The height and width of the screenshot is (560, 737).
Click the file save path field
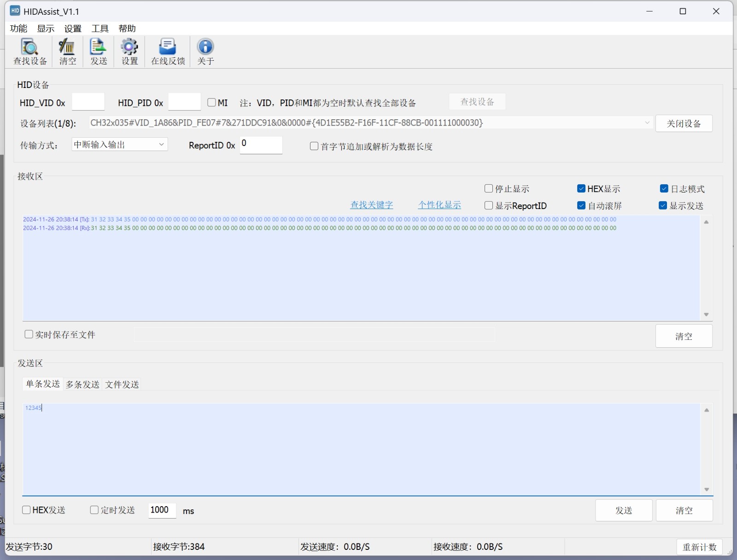(315, 335)
